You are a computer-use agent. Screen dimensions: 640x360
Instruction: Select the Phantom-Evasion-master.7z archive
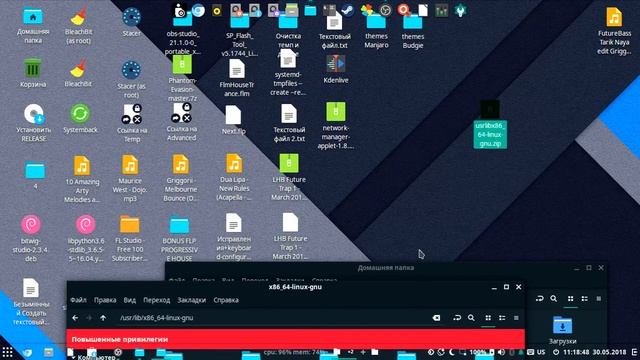pos(182,78)
